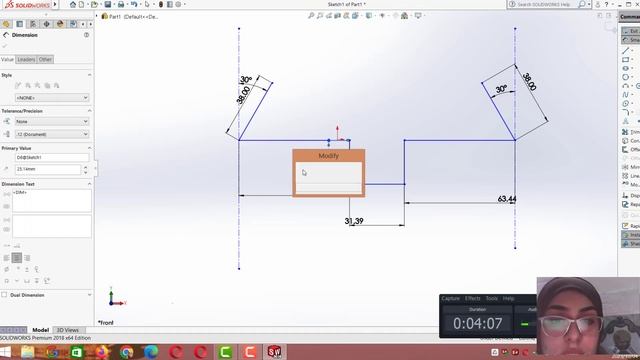This screenshot has width=640, height=360.
Task: Select the Rectangle sketch tool in CommandManager
Action: point(626,60)
